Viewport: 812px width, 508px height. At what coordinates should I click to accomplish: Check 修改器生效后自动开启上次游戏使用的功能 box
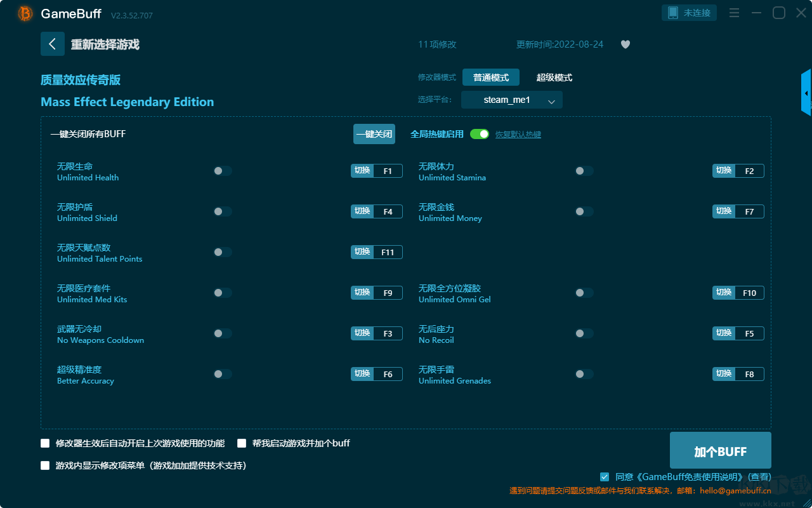click(45, 443)
